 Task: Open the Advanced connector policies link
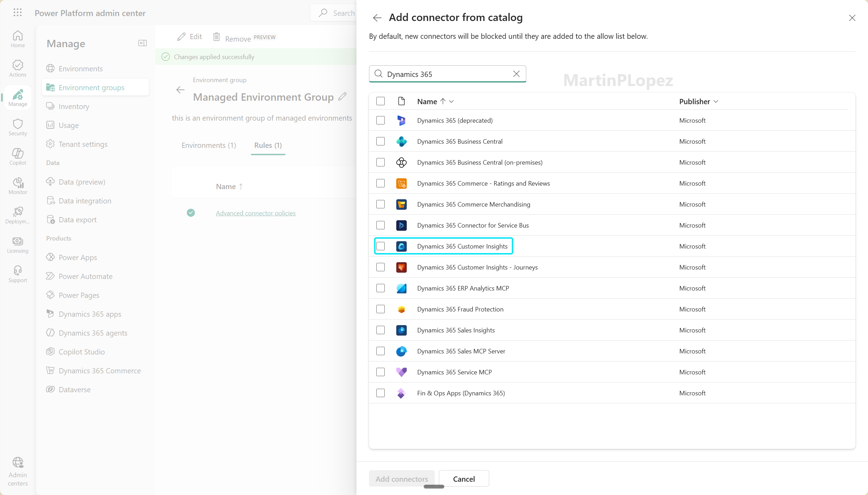(x=255, y=213)
